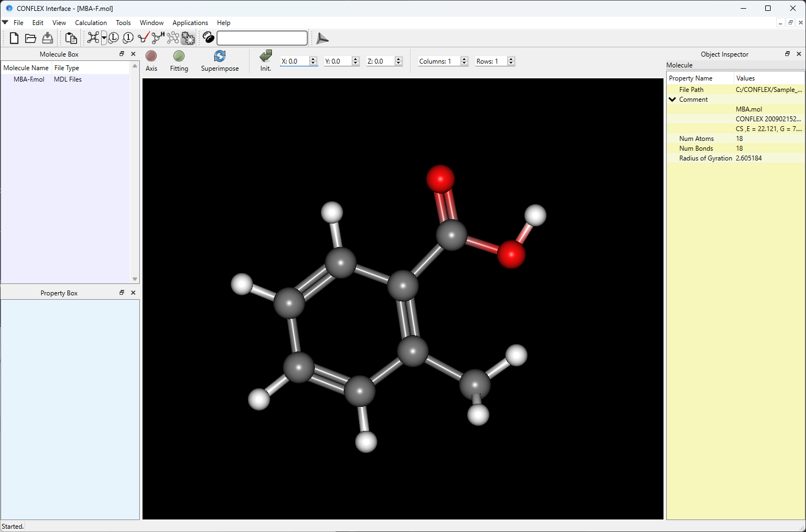The height and width of the screenshot is (532, 806).
Task: Float the Object Inspector panel
Action: [787, 54]
